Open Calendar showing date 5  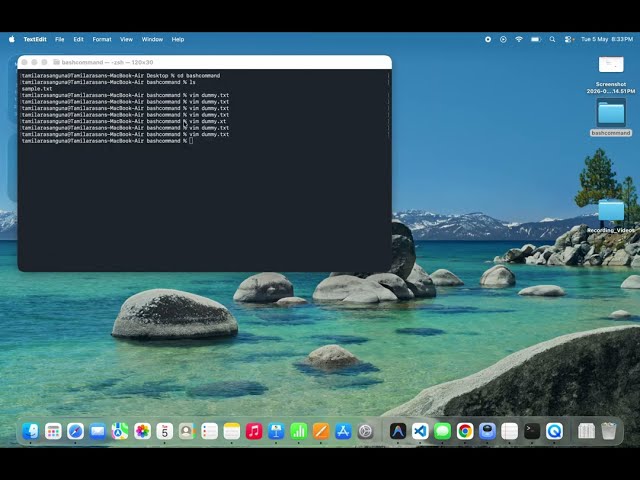pos(164,431)
